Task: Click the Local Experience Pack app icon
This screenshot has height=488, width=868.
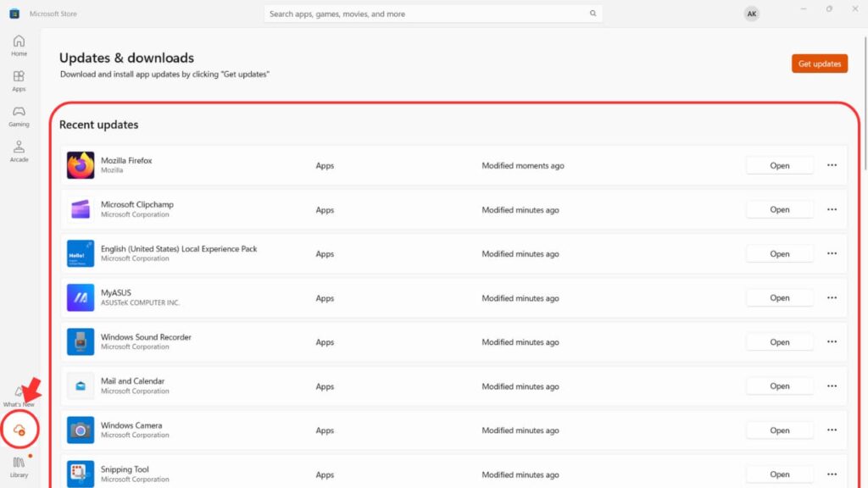Action: click(x=81, y=253)
